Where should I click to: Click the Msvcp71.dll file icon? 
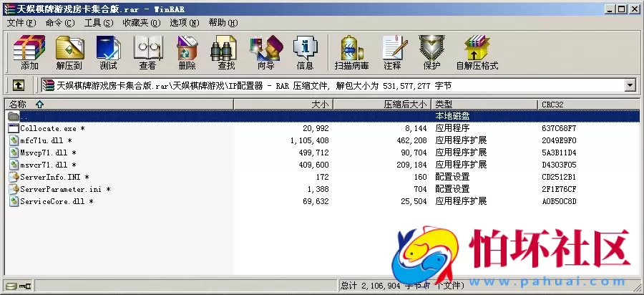click(x=14, y=153)
